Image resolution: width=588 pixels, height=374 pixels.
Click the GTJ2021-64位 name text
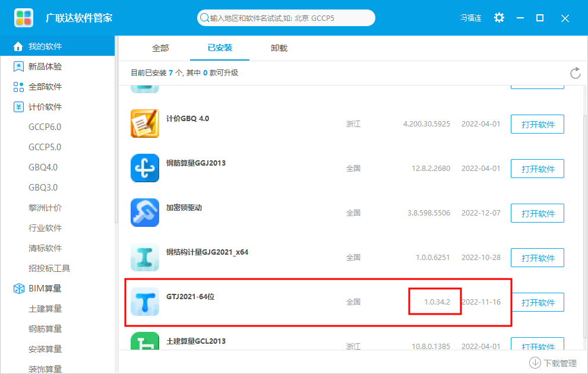(x=190, y=297)
